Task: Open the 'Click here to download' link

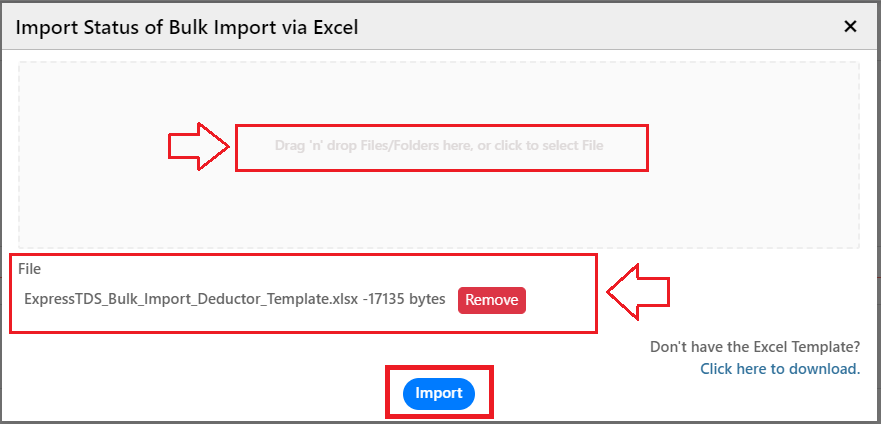Action: [780, 369]
